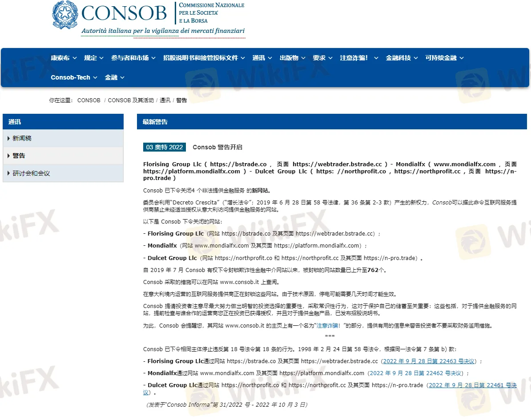This screenshot has width=531, height=420.
Task: Open the 金融 navigation menu
Action: pyautogui.click(x=111, y=77)
